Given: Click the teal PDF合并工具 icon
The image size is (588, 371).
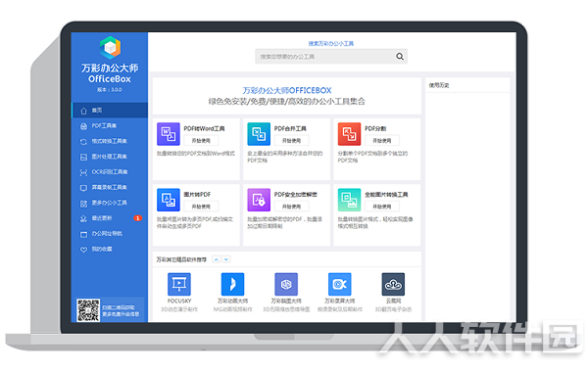Looking at the screenshot, I should [259, 134].
